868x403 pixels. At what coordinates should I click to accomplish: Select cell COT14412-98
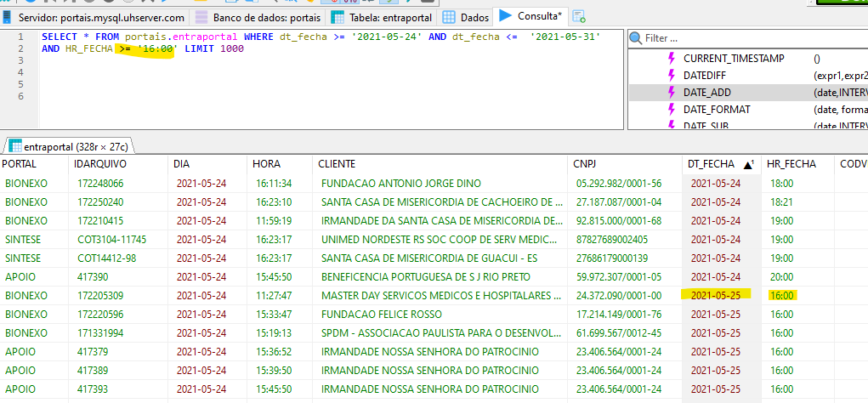click(119, 258)
